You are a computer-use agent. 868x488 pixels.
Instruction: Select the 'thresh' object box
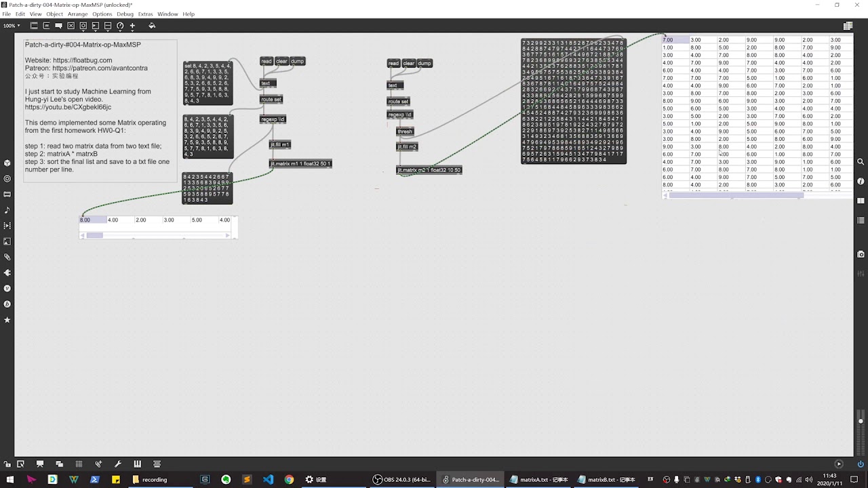click(405, 131)
